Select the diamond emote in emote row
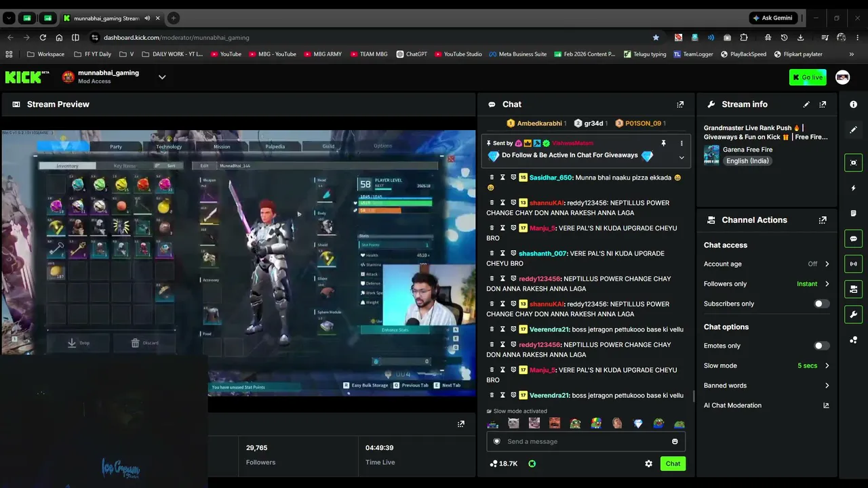The height and width of the screenshot is (488, 868). 637,424
